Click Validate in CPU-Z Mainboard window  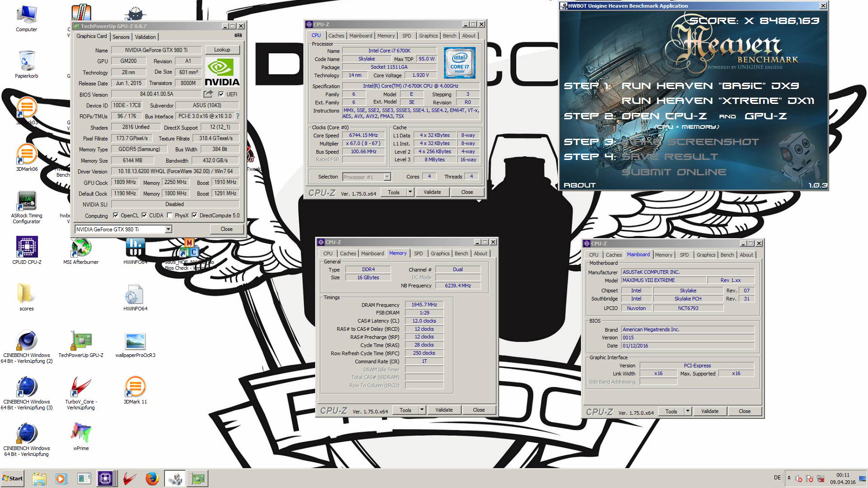710,411
